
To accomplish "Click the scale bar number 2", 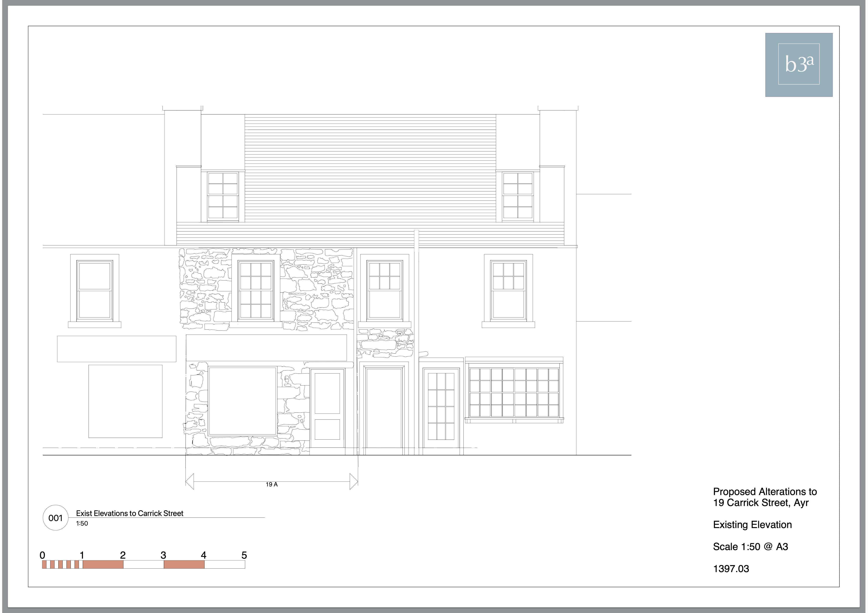I will 122,555.
